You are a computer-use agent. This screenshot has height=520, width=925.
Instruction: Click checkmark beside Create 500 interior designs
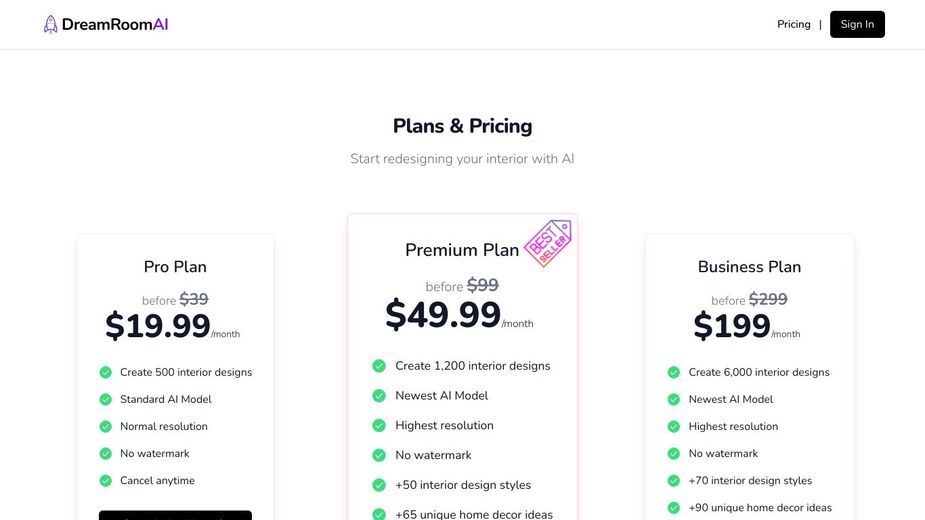click(106, 372)
